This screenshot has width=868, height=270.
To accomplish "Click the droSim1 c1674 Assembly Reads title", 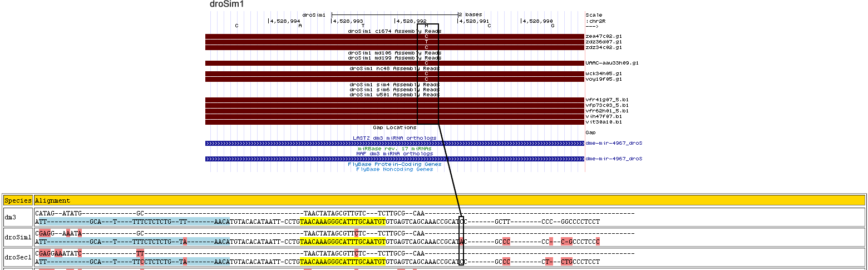I will click(x=394, y=31).
